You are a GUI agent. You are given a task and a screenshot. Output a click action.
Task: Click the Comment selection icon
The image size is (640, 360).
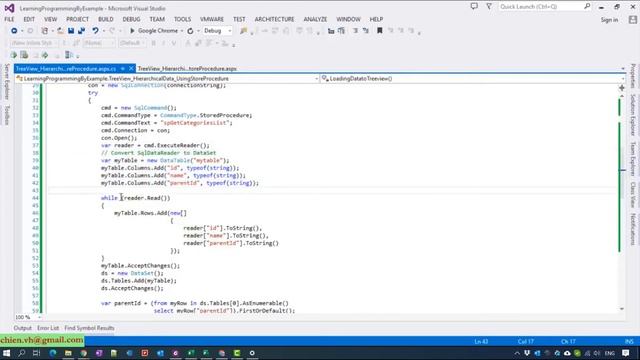(x=331, y=31)
